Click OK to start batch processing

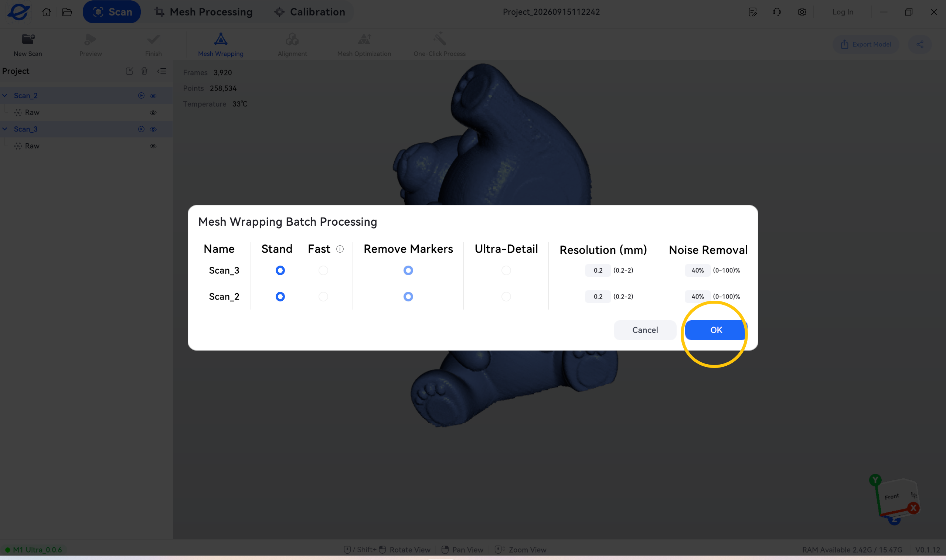[x=716, y=330]
